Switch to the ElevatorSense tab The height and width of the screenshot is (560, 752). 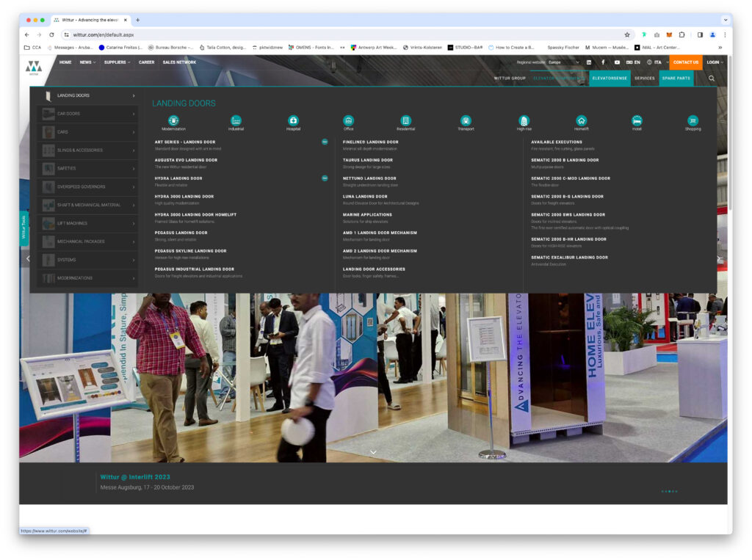pyautogui.click(x=610, y=78)
